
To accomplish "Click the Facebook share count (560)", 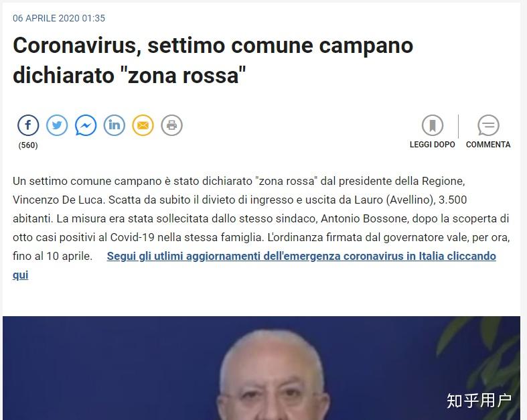I will (28, 145).
